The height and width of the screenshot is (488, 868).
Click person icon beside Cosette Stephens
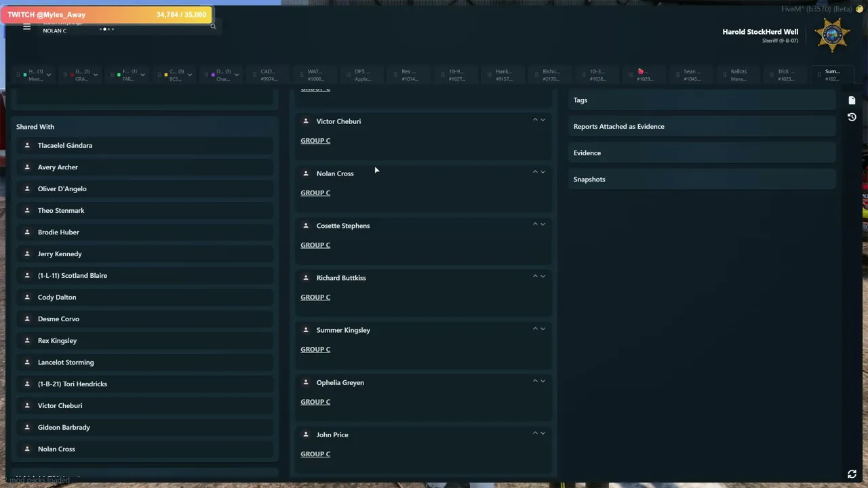(306, 225)
